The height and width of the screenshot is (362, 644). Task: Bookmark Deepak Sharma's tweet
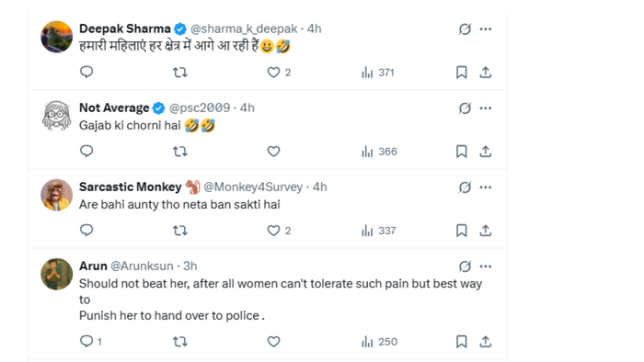pyautogui.click(x=461, y=73)
